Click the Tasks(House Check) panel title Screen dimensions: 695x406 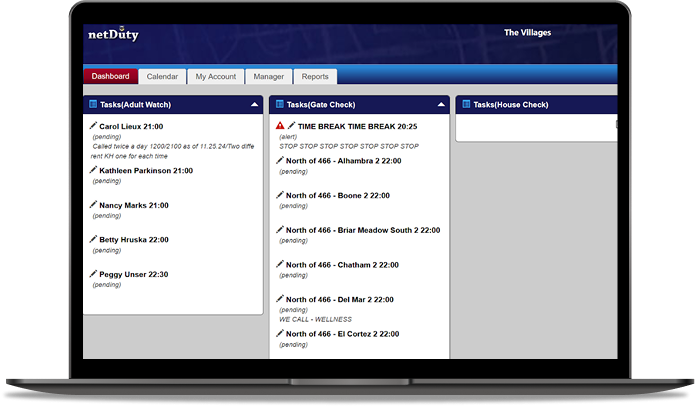511,105
